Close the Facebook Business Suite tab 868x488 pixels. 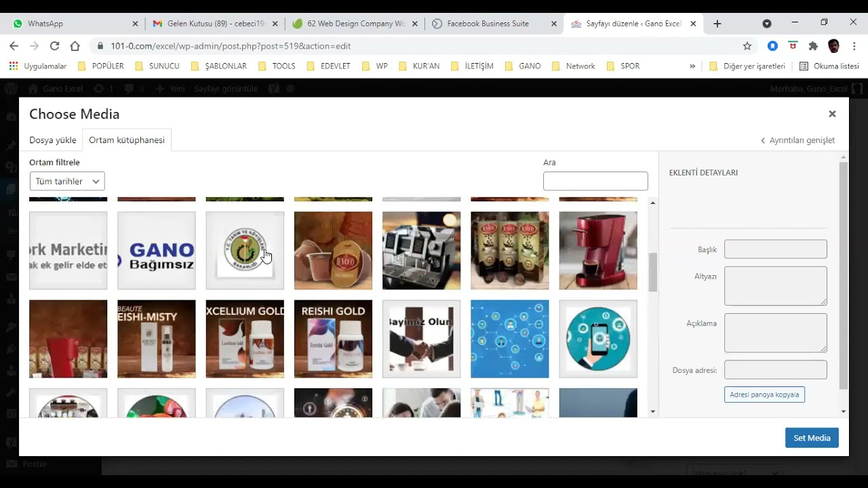point(554,24)
